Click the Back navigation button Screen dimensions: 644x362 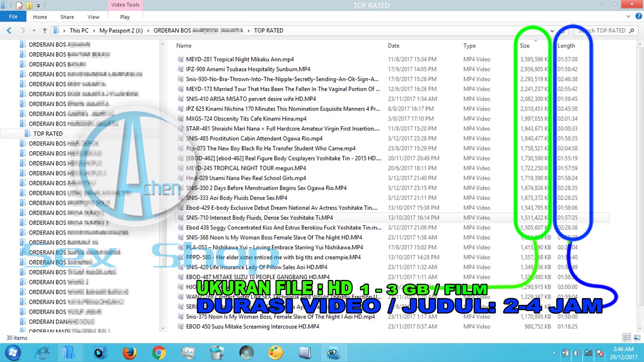click(9, 31)
